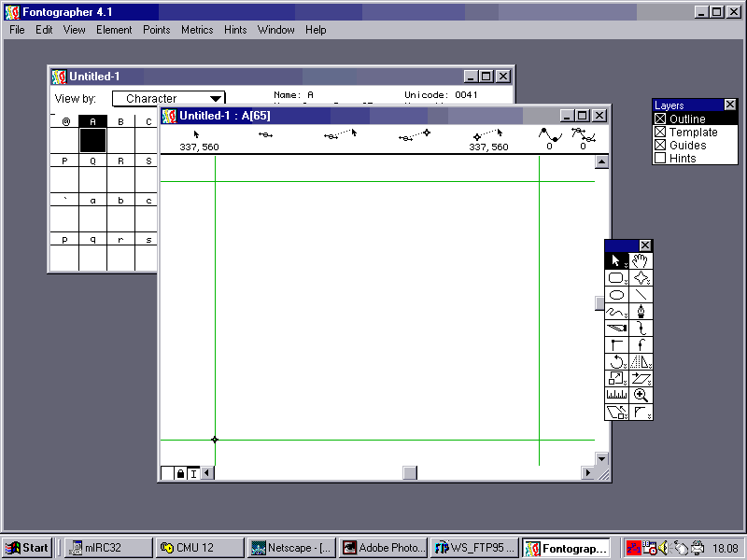
Task: Open the File menu
Action: coord(17,30)
